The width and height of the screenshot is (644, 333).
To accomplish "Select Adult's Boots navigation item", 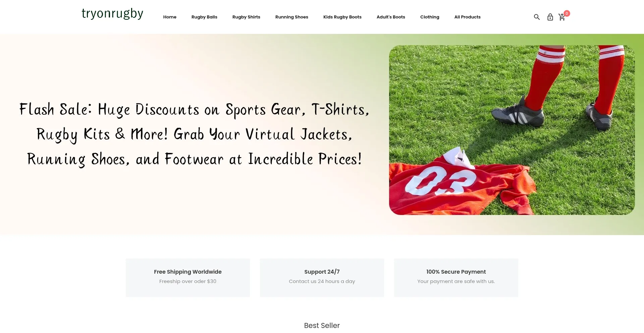I will click(x=391, y=17).
